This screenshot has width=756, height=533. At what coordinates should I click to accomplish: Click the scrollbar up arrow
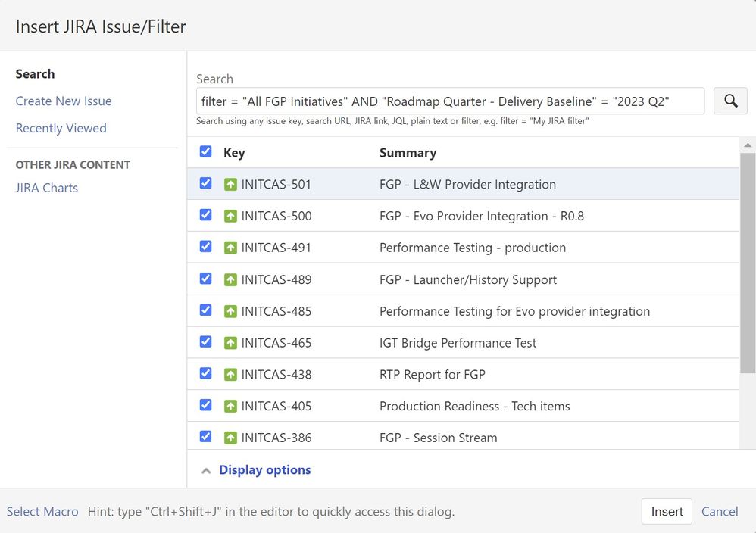coord(748,145)
